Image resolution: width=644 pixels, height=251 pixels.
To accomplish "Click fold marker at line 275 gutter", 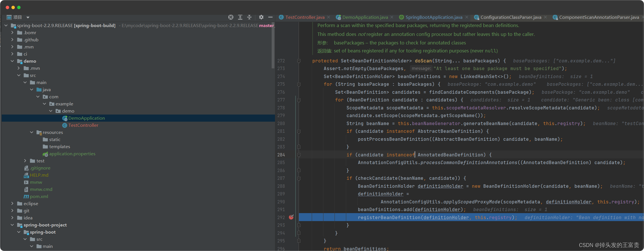I will point(299,84).
